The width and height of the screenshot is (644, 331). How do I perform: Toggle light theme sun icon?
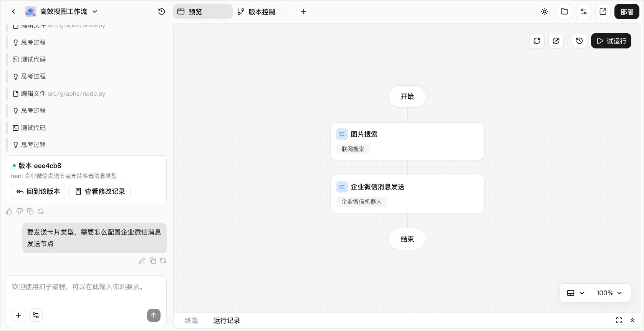(x=545, y=12)
